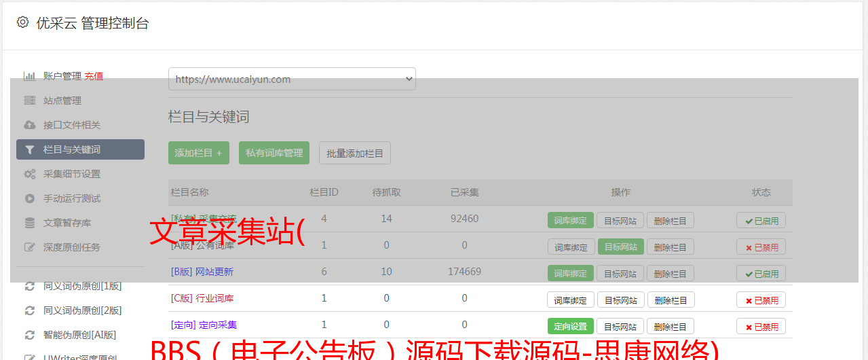Toggle 已禁用 status for [A版] 公有词库
This screenshot has height=360, width=868.
point(761,247)
